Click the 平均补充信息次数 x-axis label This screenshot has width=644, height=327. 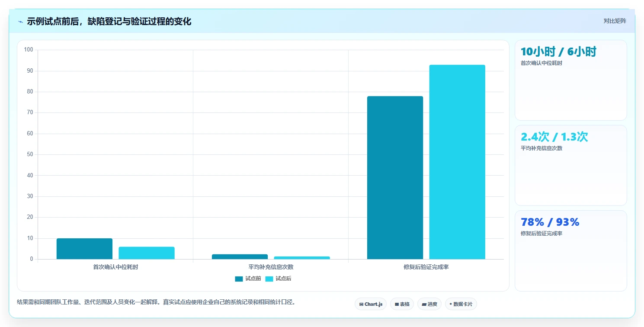[x=271, y=267]
